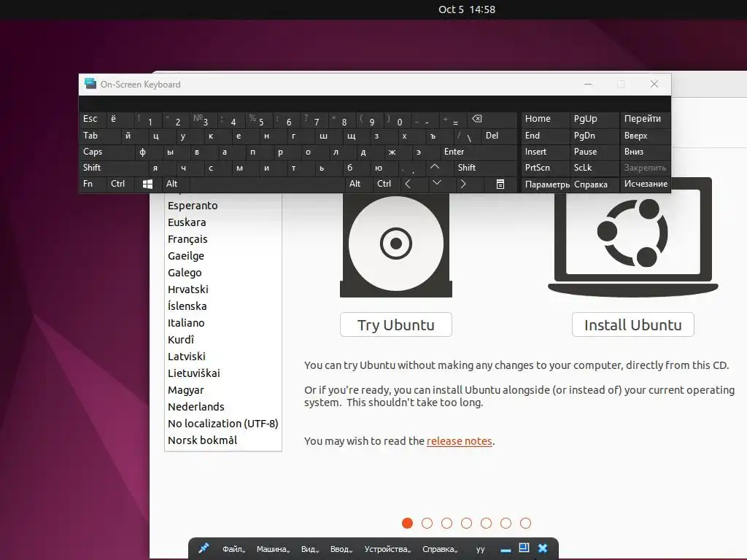Screen dimensions: 747x560
Task: Click the VirtualBox toolbar close X icon
Action: coord(543,548)
